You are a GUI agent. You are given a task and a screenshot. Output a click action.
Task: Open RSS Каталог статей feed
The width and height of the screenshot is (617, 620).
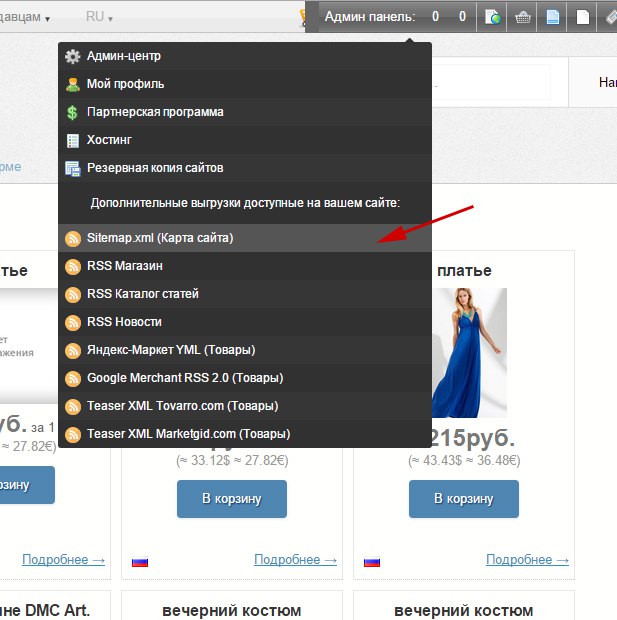(143, 294)
